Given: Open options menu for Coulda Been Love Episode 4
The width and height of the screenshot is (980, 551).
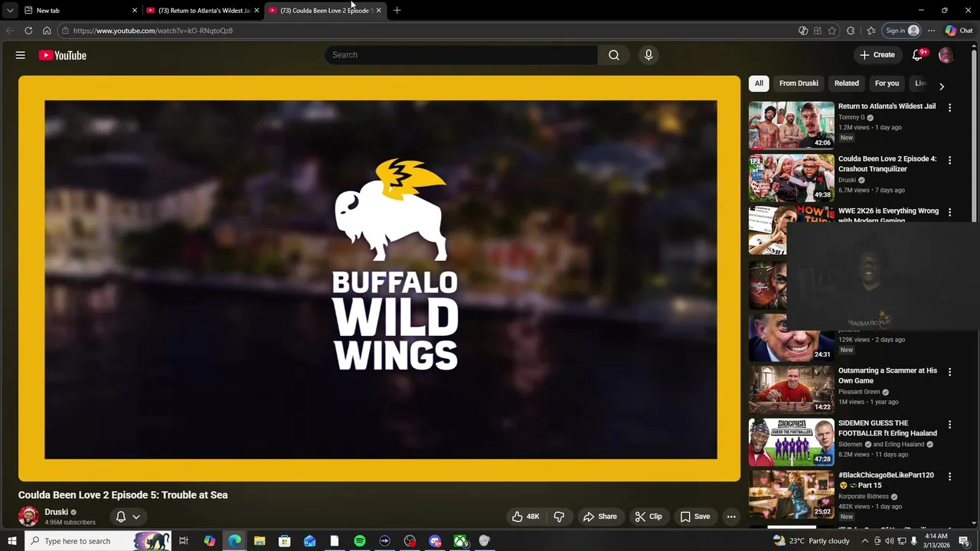Looking at the screenshot, I should 949,161.
